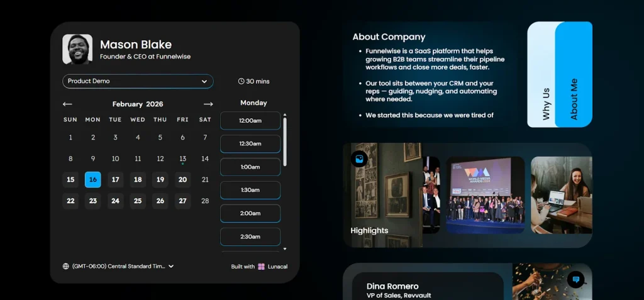Click the globe icon beside the timezone
This screenshot has width=644, height=300.
pyautogui.click(x=66, y=266)
